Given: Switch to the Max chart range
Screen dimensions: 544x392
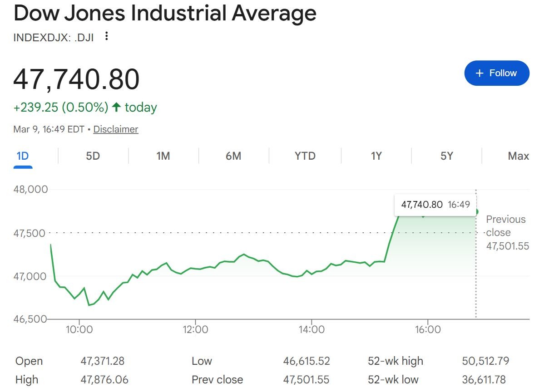Looking at the screenshot, I should [x=518, y=156].
